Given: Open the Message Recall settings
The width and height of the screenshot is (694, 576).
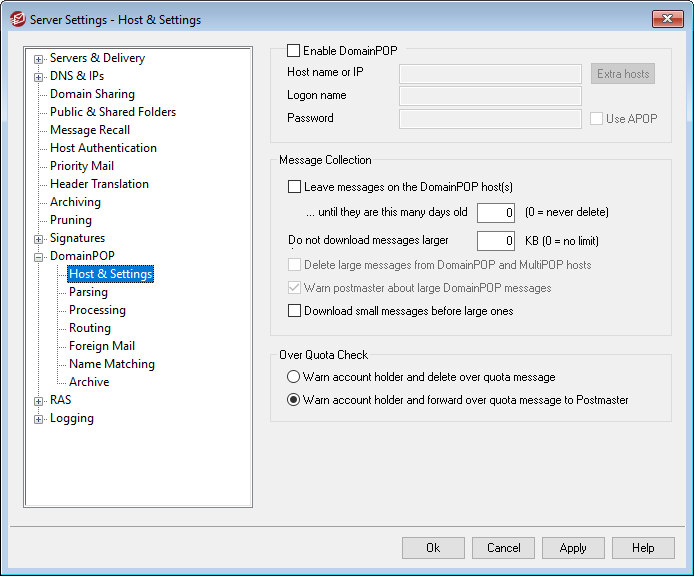Looking at the screenshot, I should coord(90,130).
